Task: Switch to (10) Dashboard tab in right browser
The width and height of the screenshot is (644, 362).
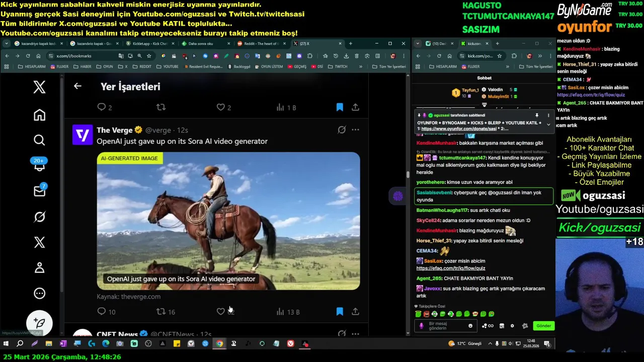Action: pos(439,44)
